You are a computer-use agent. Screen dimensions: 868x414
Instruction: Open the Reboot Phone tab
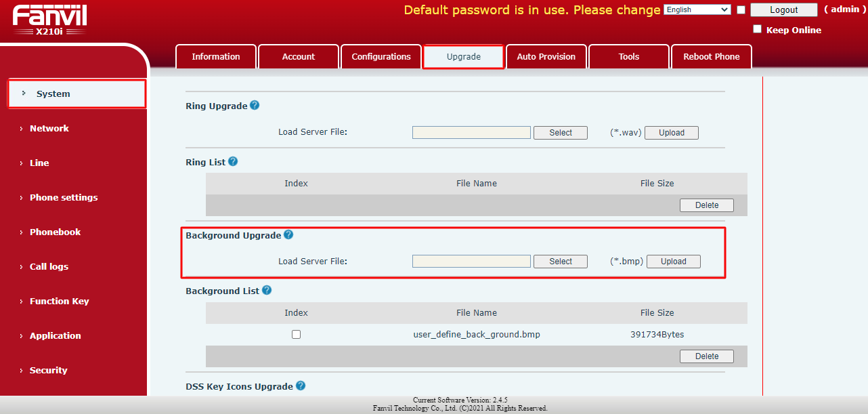(712, 57)
